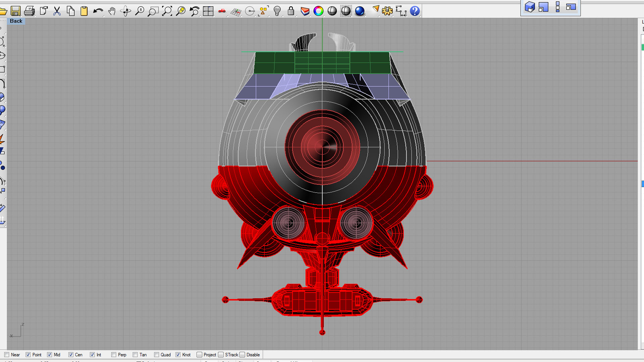Viewport: 644px width, 362px height.
Task: Click the color wheel Object Properties icon
Action: (x=318, y=11)
